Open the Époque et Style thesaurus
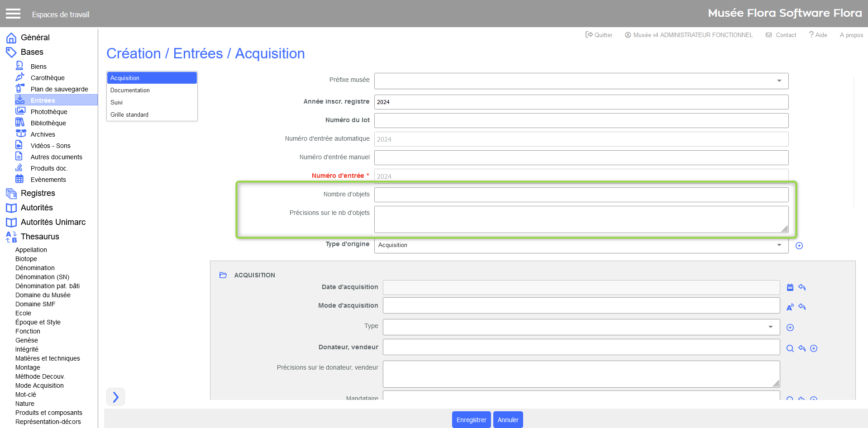The height and width of the screenshot is (428, 868). [38, 322]
